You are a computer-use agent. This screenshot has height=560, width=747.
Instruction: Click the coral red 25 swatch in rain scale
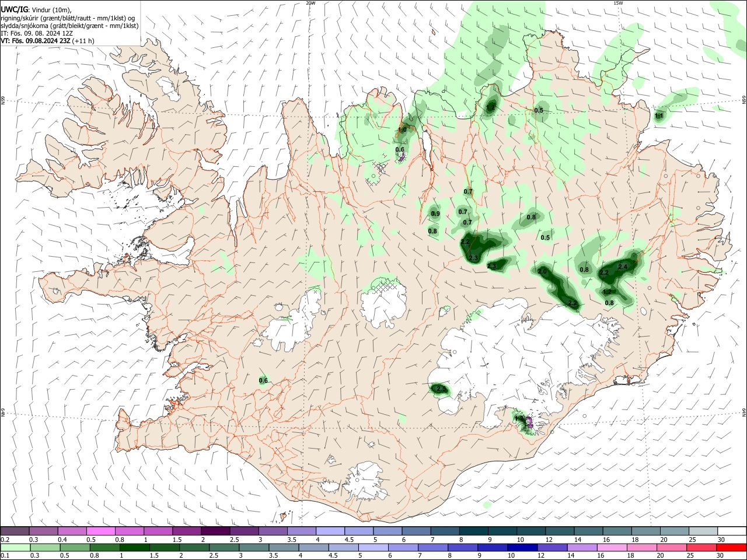[701, 548]
